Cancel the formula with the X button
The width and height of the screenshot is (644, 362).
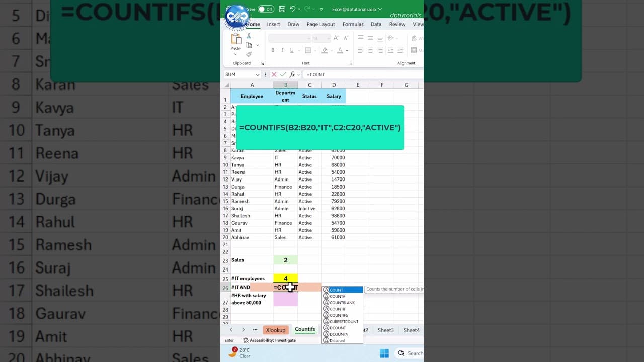coord(274,74)
